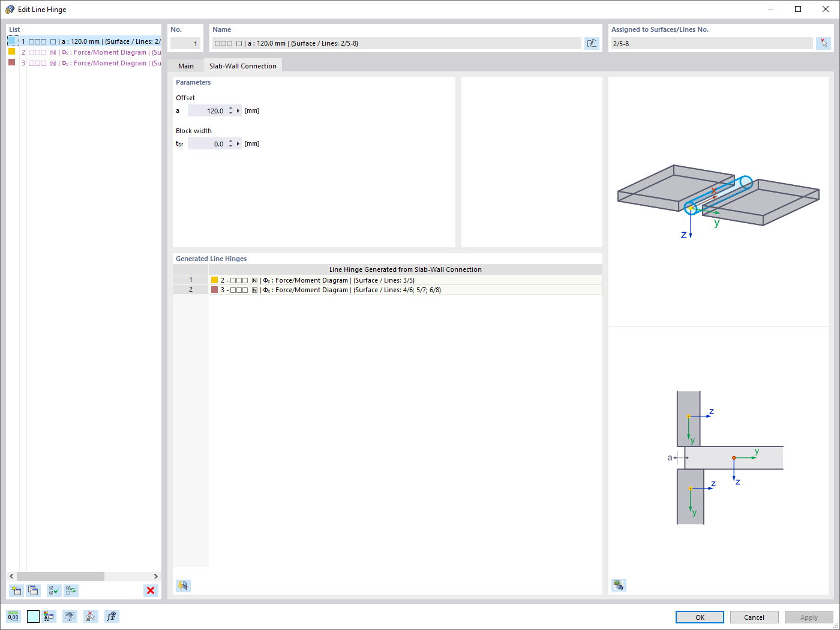Image resolution: width=840 pixels, height=630 pixels.
Task: Open the formula fx viewer icon
Action: pyautogui.click(x=112, y=616)
